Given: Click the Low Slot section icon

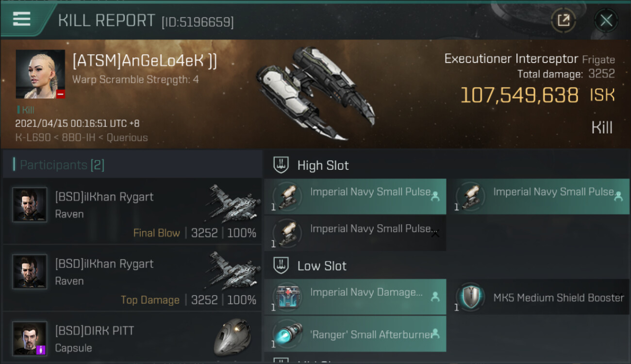Looking at the screenshot, I should (281, 265).
